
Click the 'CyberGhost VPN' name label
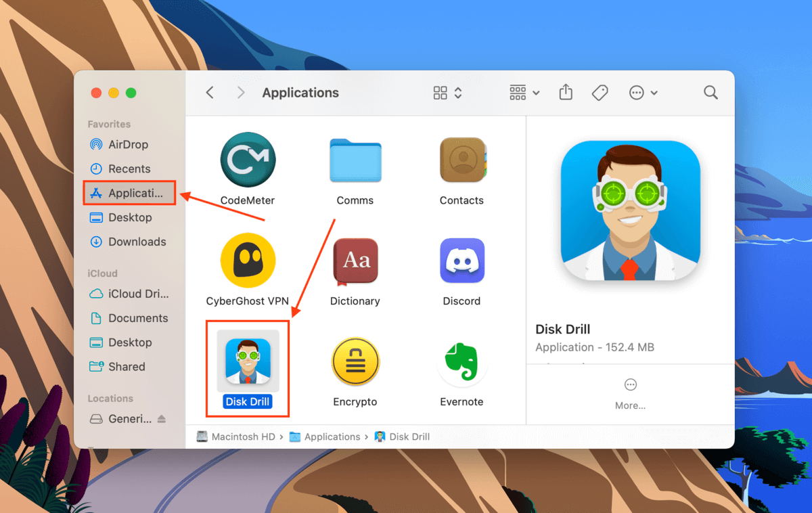(x=247, y=301)
